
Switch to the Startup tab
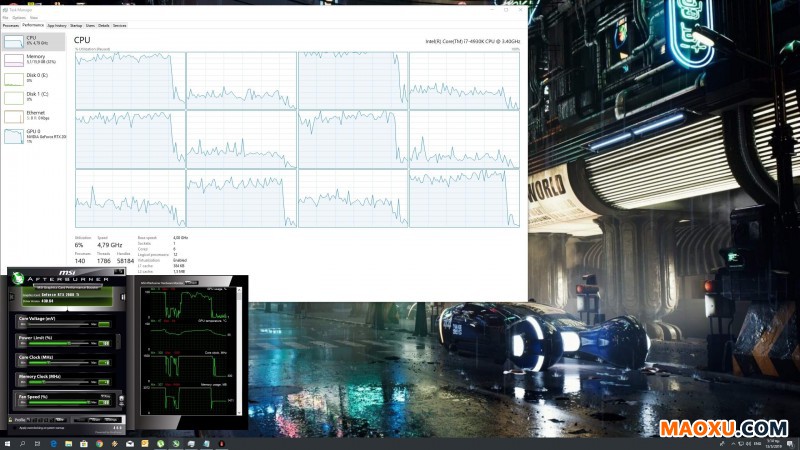point(76,26)
